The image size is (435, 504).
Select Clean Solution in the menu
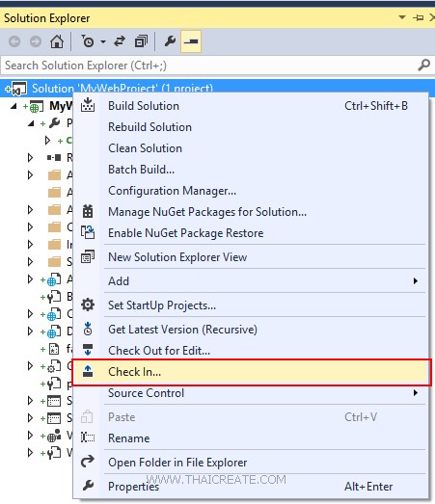(x=251, y=148)
